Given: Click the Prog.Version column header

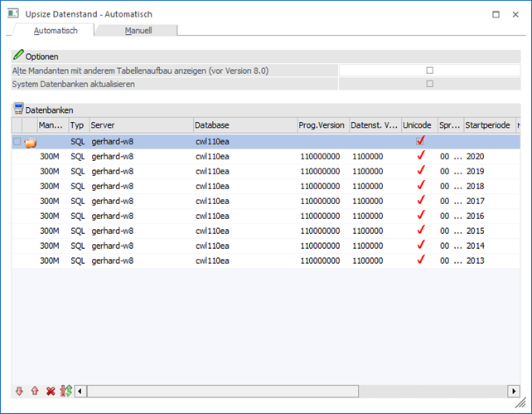Looking at the screenshot, I should [x=322, y=124].
